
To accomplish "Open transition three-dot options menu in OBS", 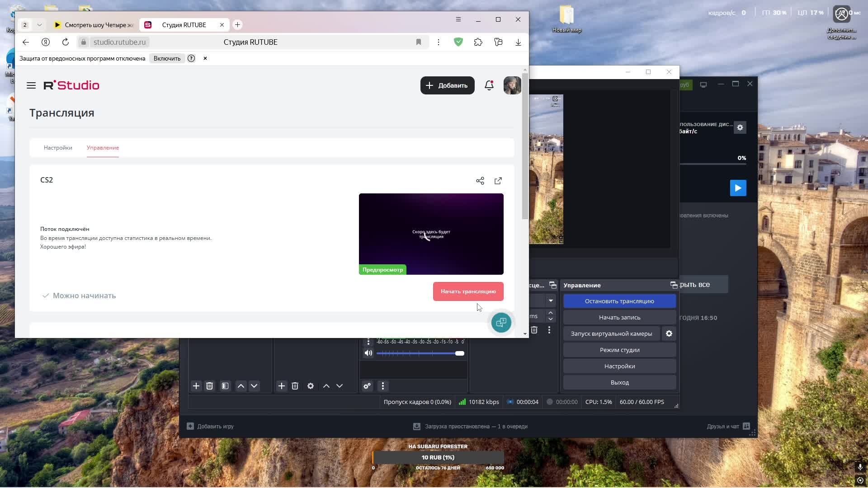I will point(549,330).
